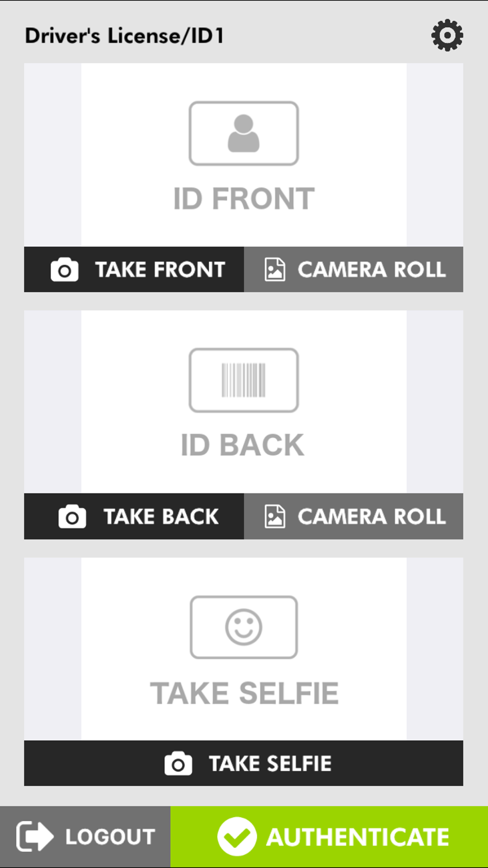Tap the TAKE FRONT button label
Viewport: 488px width, 868px height.
click(x=160, y=269)
